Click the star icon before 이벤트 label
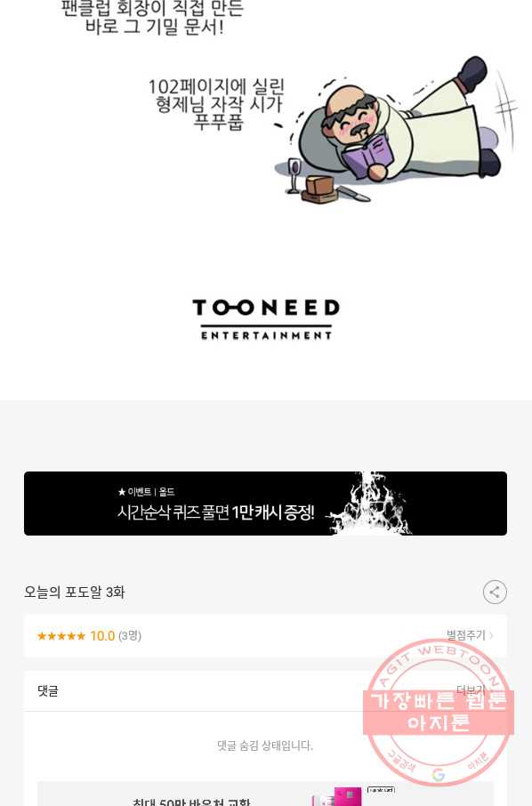 122,492
